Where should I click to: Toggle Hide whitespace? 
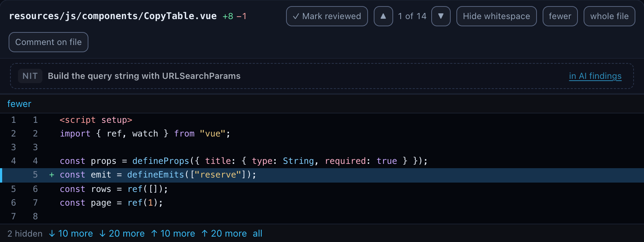tap(496, 16)
